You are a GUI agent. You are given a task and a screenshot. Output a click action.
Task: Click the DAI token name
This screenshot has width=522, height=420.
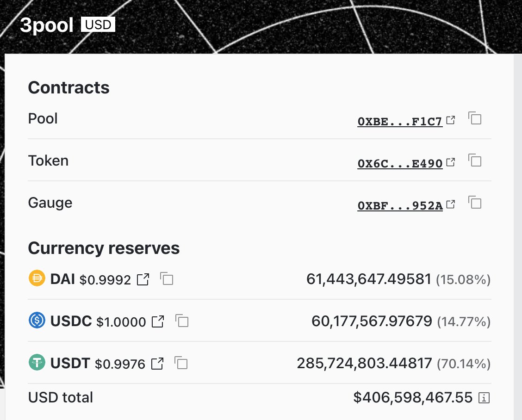pos(62,279)
